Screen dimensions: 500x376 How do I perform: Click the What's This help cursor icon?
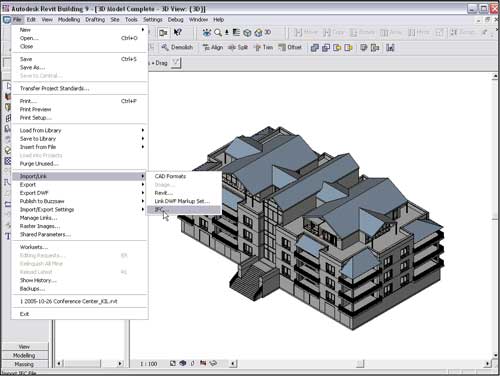pos(178,32)
